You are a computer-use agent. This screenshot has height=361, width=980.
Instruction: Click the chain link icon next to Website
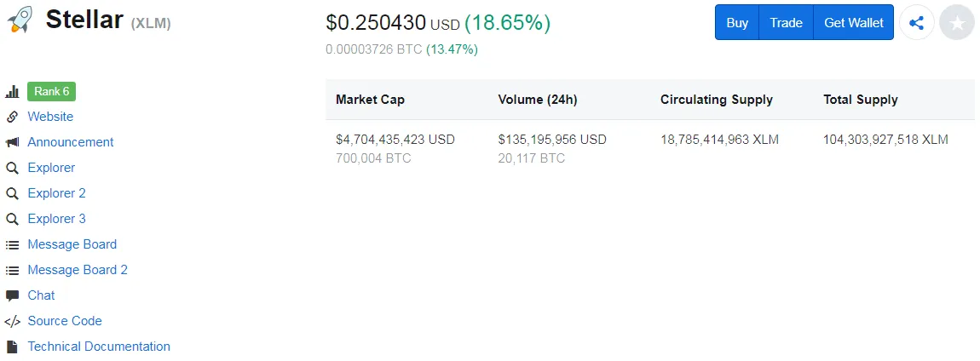pyautogui.click(x=12, y=117)
